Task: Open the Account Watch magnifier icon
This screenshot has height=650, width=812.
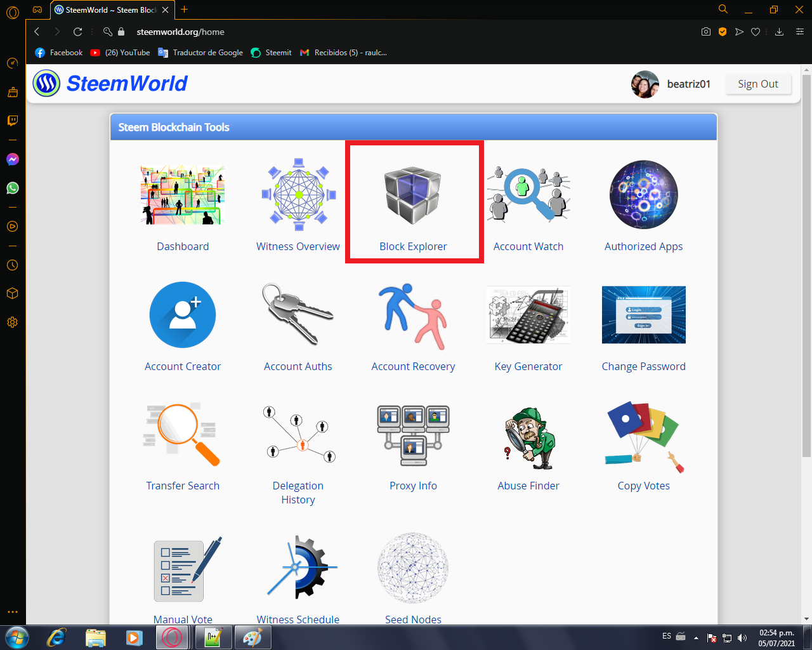Action: pyautogui.click(x=528, y=195)
